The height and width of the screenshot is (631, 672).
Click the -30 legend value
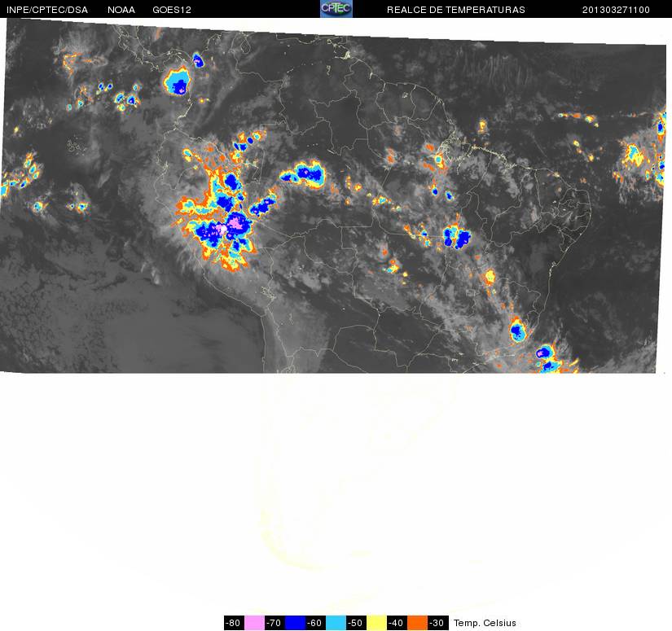point(438,623)
